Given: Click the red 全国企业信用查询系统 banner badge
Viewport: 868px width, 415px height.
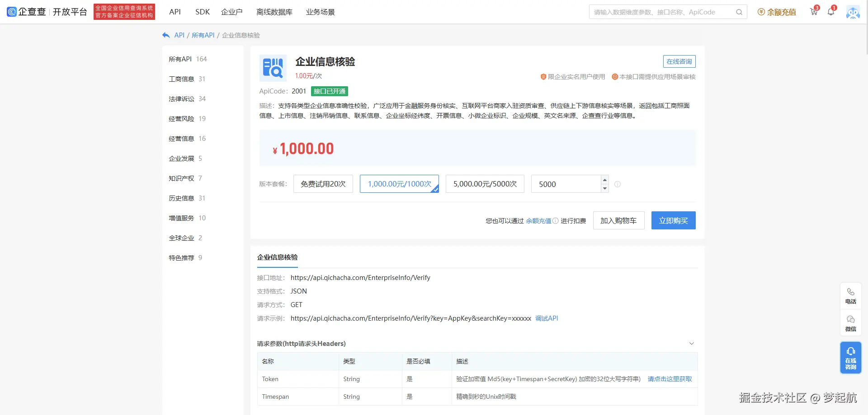Looking at the screenshot, I should [124, 12].
